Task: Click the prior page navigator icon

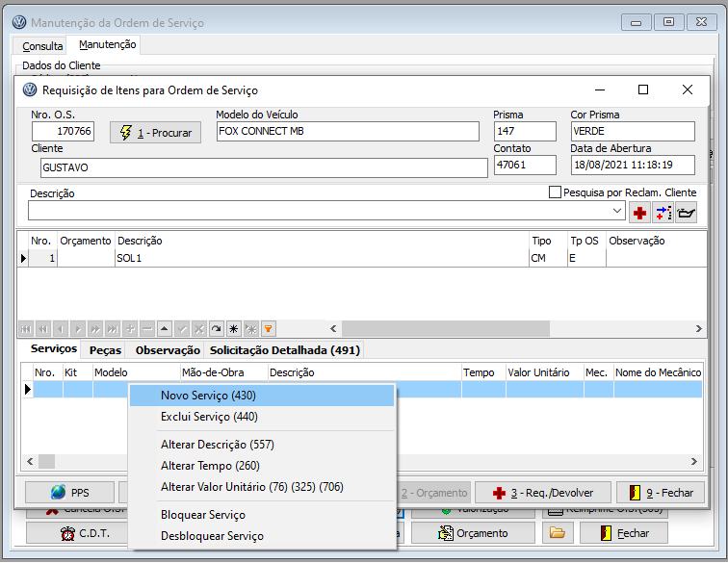Action: (x=43, y=329)
